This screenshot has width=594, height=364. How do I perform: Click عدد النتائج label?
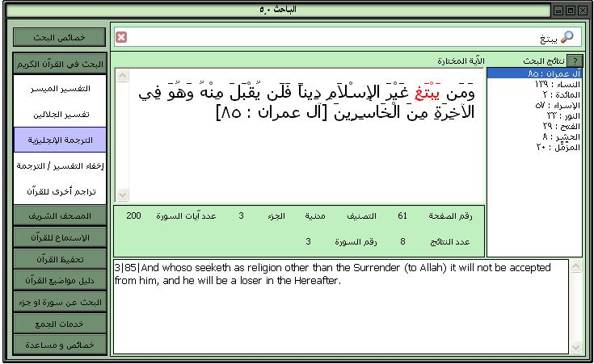450,242
